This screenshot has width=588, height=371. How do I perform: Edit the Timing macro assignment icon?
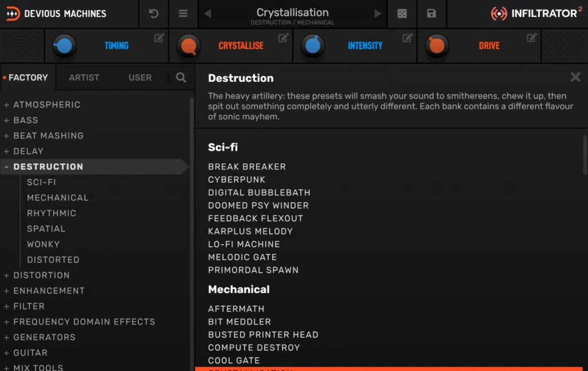pyautogui.click(x=159, y=38)
